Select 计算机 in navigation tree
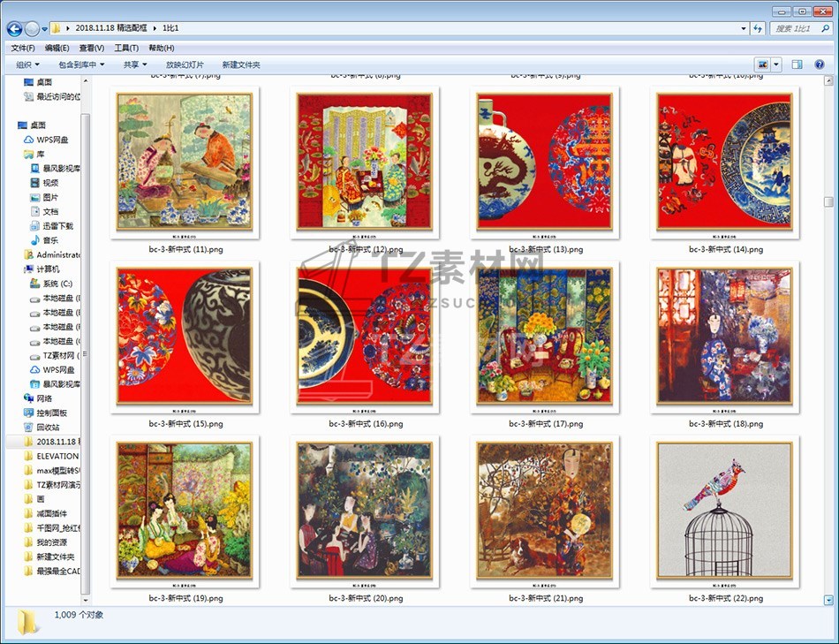This screenshot has width=839, height=644. pyautogui.click(x=42, y=269)
